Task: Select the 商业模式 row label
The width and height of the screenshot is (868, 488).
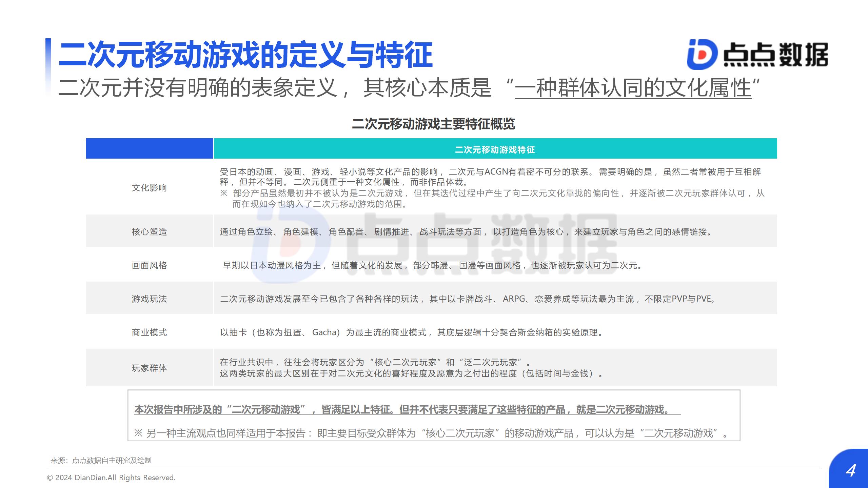Action: pyautogui.click(x=149, y=332)
